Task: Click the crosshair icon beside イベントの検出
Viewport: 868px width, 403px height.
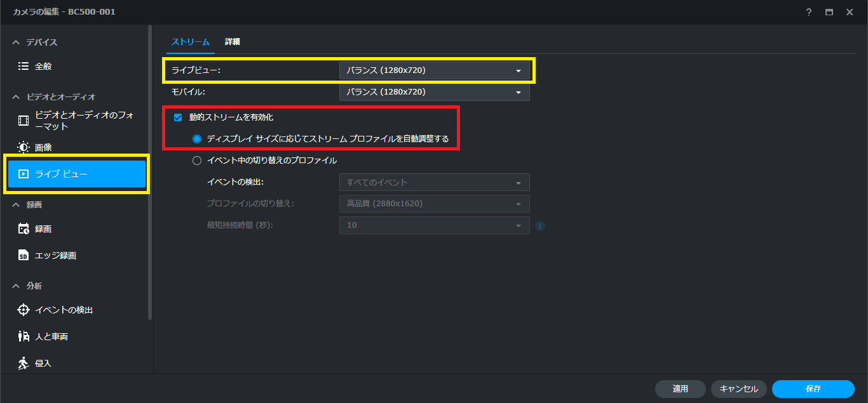Action: tap(24, 310)
